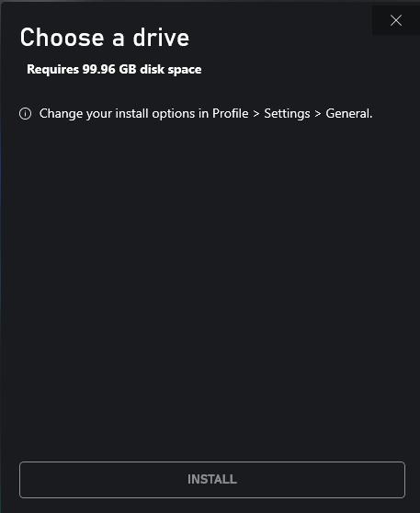
Task: Click the Requires 99.96 GB disk space text
Action: point(114,69)
